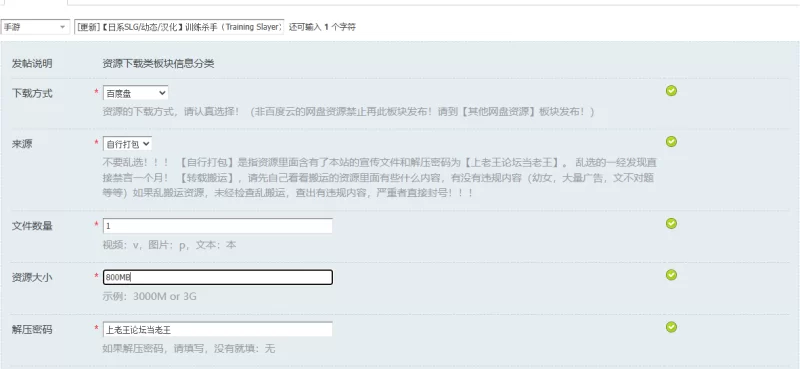
Task: Click the 下载方式 field label
Action: (32, 93)
